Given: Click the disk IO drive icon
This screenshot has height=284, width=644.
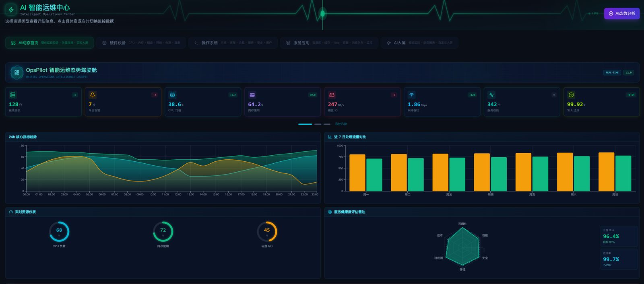Looking at the screenshot, I should 332,95.
